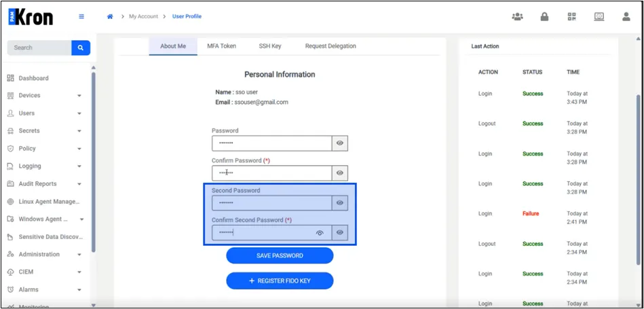Screen dimensions: 644x309
Task: Click User Profile breadcrumb link
Action: pyautogui.click(x=187, y=16)
